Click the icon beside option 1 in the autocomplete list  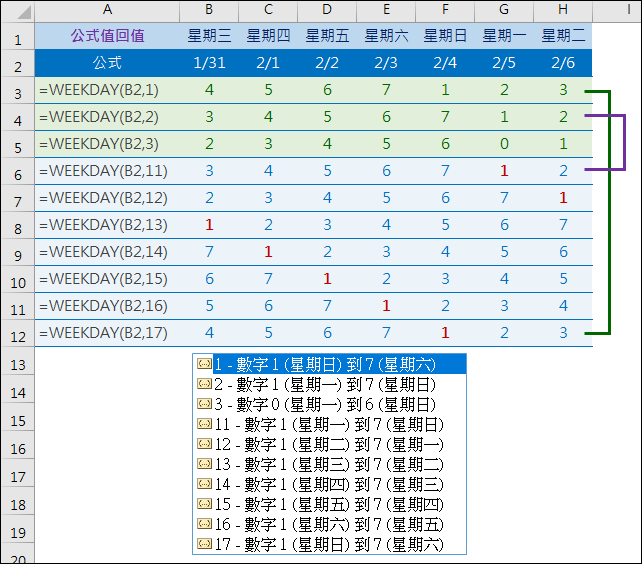[204, 363]
